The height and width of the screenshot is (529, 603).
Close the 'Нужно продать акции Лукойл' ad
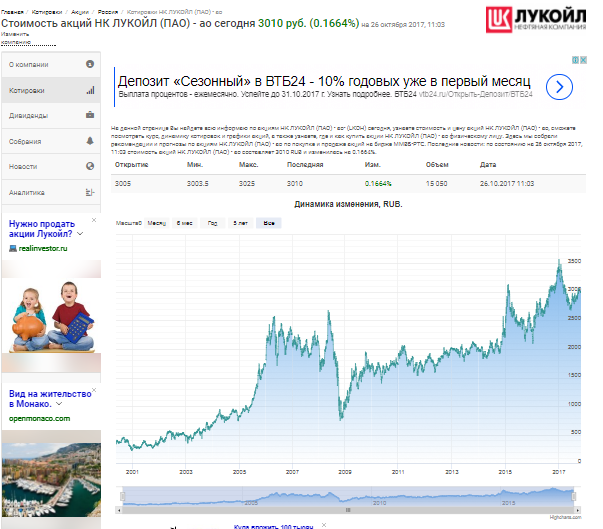(94, 220)
